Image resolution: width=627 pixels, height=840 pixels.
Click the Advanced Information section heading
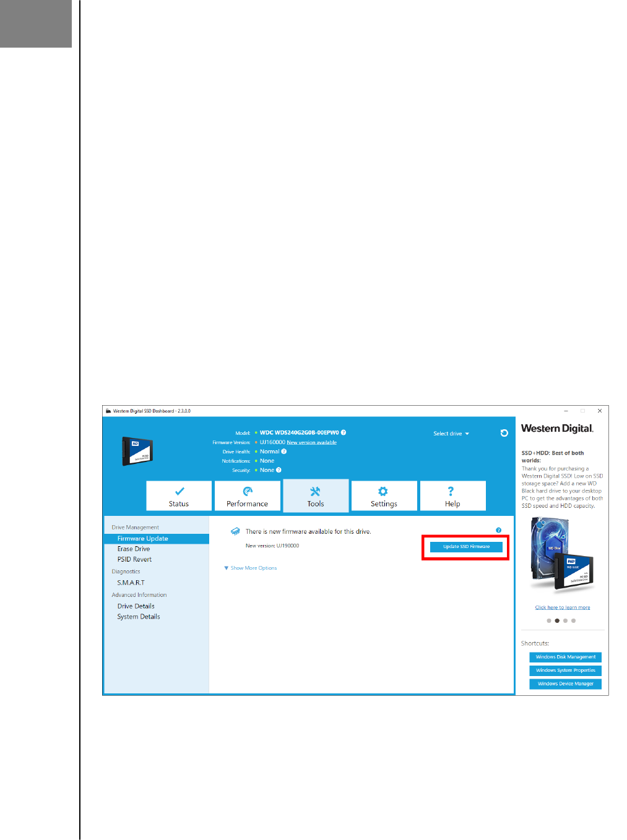pos(139,595)
